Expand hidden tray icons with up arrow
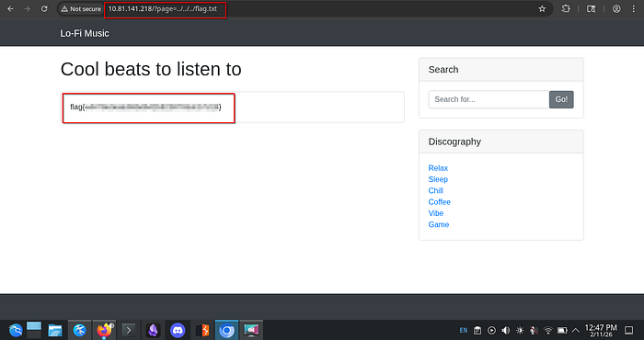Image resolution: width=644 pixels, height=340 pixels. [575, 330]
